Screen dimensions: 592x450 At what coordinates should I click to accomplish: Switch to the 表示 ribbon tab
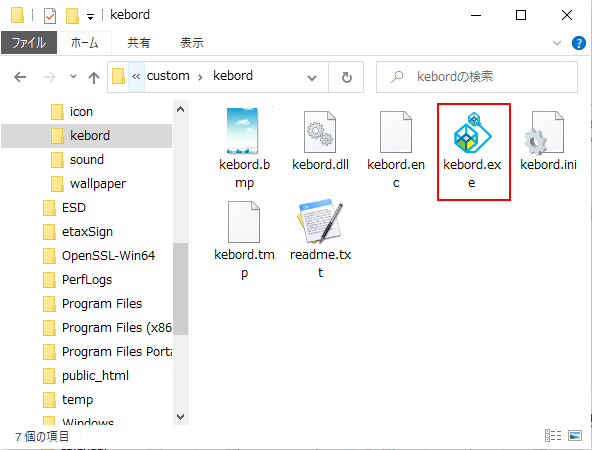coord(192,43)
